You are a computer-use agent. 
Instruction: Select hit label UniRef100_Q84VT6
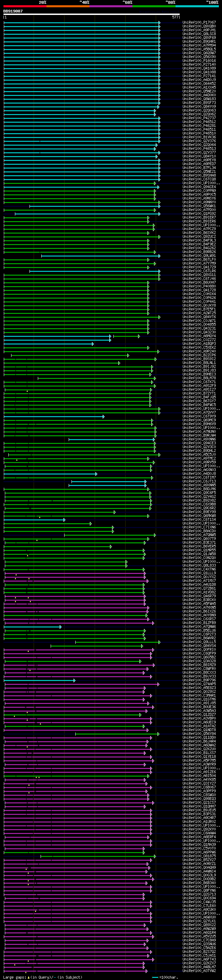tap(199, 317)
